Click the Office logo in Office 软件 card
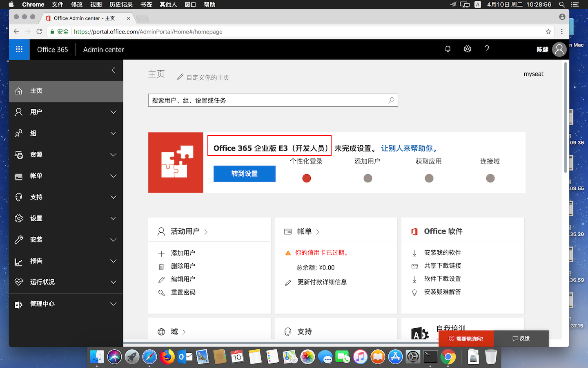The height and width of the screenshot is (368, 588). [414, 231]
